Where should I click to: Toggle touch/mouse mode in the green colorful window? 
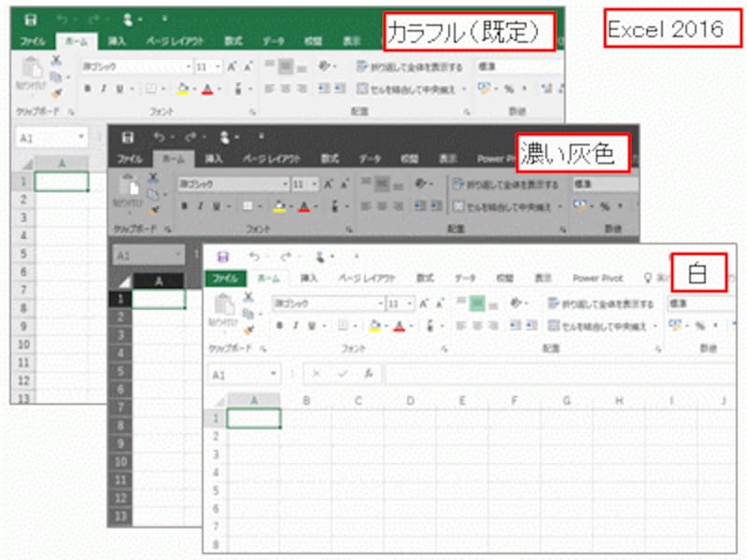(128, 20)
